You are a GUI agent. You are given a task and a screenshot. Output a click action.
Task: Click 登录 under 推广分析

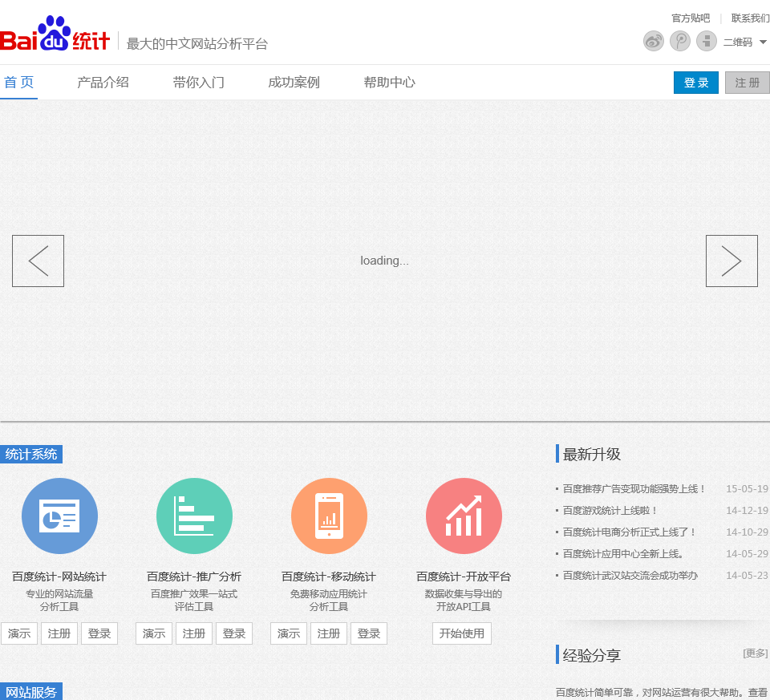(x=233, y=633)
